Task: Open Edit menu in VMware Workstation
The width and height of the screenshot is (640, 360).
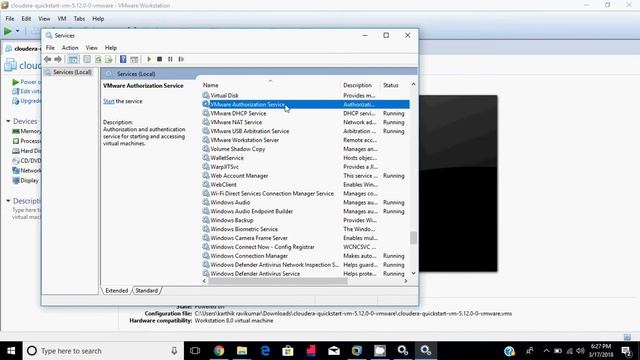Action: (x=26, y=19)
